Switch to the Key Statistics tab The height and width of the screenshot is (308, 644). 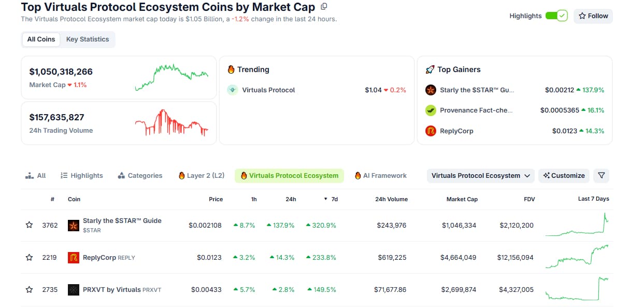88,39
